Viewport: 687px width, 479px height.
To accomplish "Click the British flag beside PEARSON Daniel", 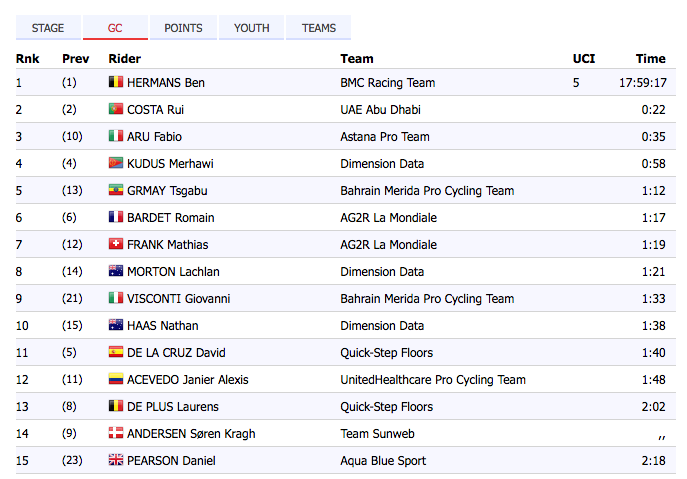I will 115,461.
